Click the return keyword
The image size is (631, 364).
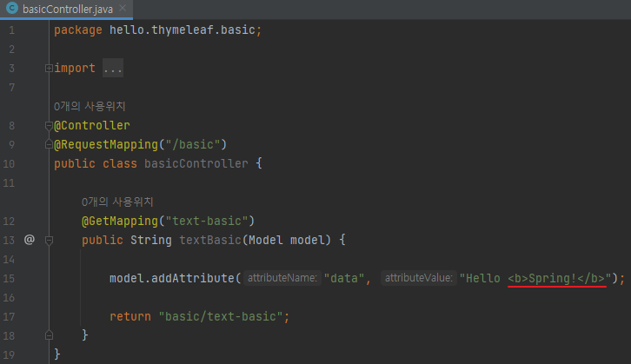[130, 316]
